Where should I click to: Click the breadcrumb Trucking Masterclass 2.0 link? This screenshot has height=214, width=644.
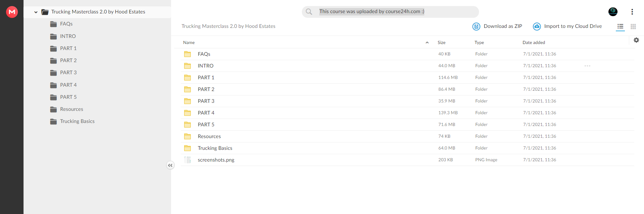point(228,26)
